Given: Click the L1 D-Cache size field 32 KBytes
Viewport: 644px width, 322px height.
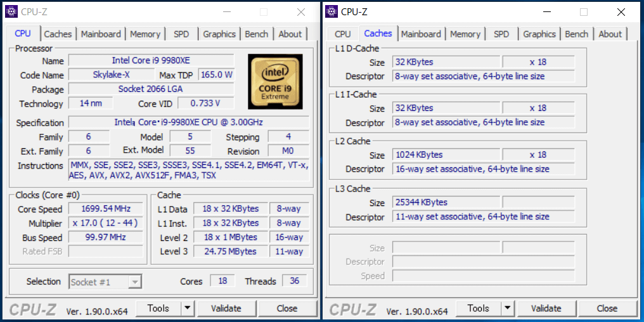Looking at the screenshot, I should tap(446, 62).
